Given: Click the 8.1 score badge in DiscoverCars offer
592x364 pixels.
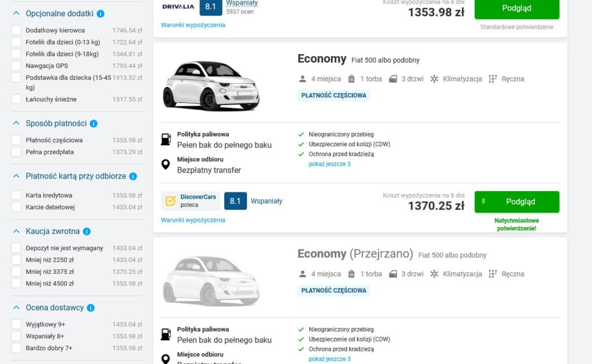Looking at the screenshot, I should pyautogui.click(x=235, y=201).
